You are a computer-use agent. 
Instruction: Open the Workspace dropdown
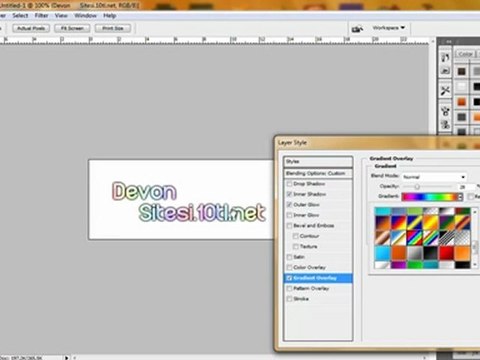(389, 28)
